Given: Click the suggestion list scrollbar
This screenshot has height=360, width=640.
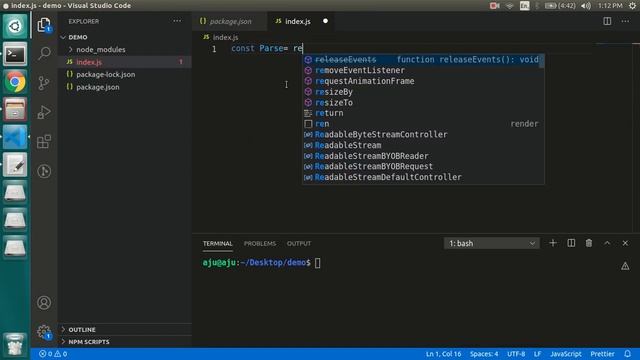Looking at the screenshot, I should pos(542,62).
